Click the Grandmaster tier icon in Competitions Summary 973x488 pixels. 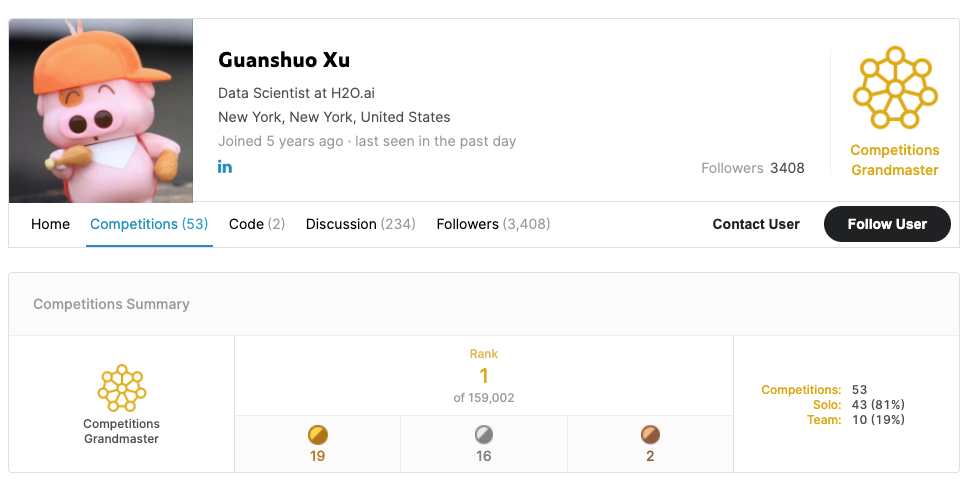[x=122, y=387]
